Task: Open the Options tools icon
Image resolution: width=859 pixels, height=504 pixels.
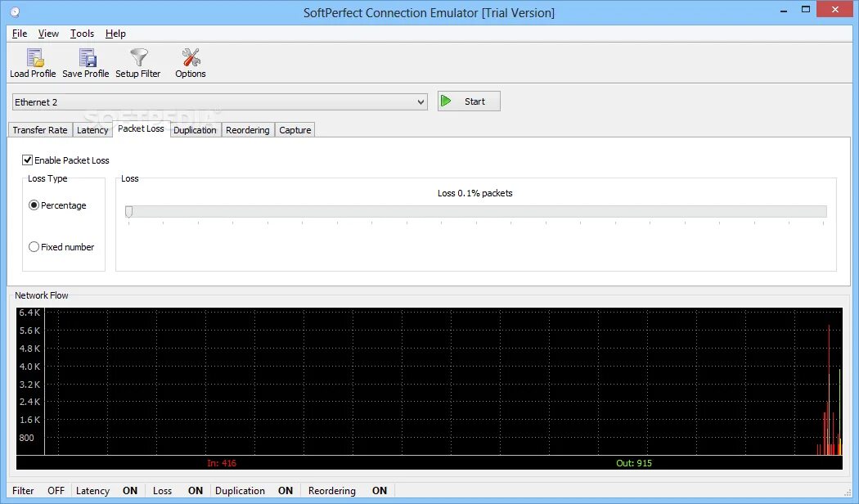Action: 191,57
